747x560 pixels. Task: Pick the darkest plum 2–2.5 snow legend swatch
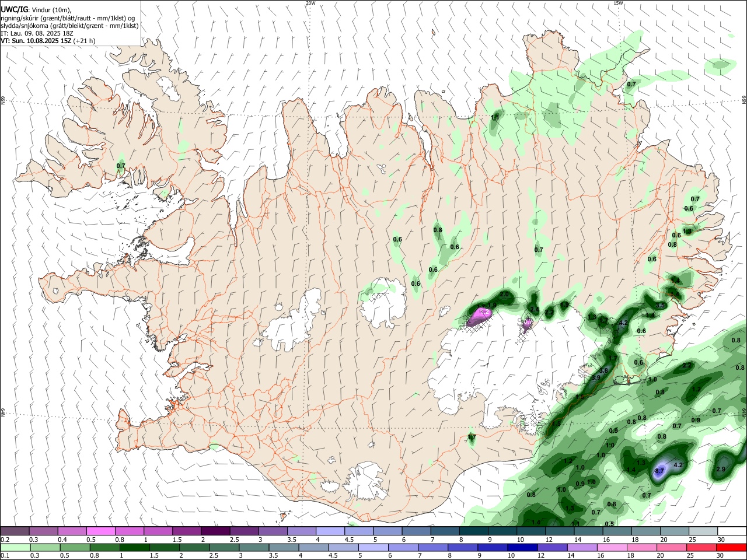click(x=215, y=531)
